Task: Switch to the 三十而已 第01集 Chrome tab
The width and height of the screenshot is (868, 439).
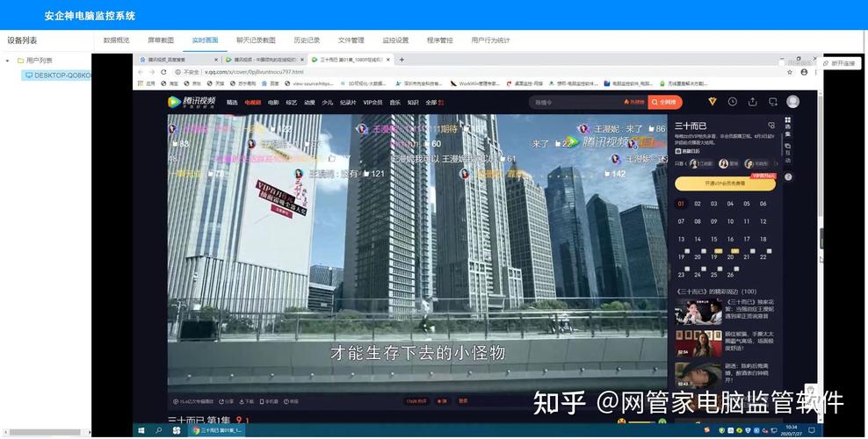Action: click(x=350, y=59)
